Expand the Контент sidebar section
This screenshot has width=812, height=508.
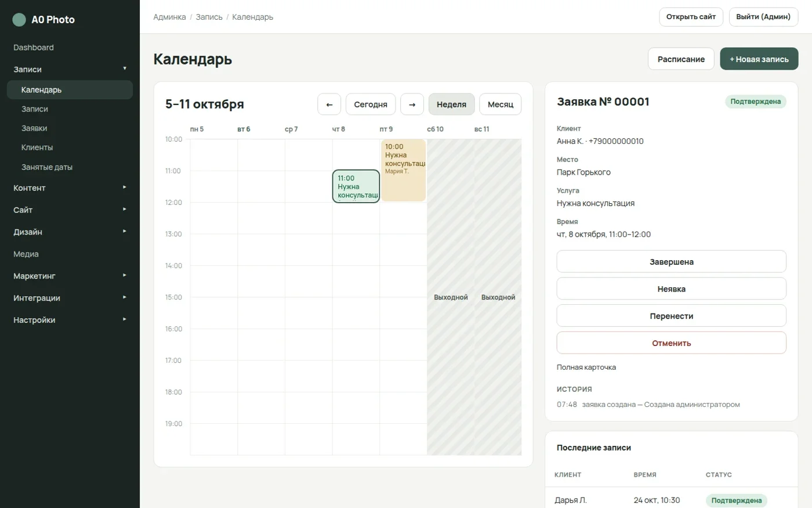(70, 188)
